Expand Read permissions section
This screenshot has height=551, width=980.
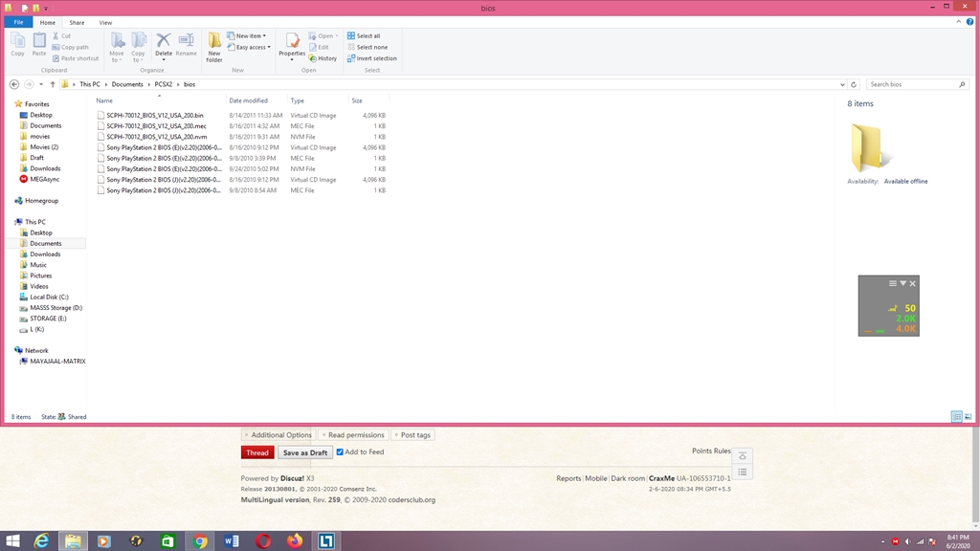354,435
